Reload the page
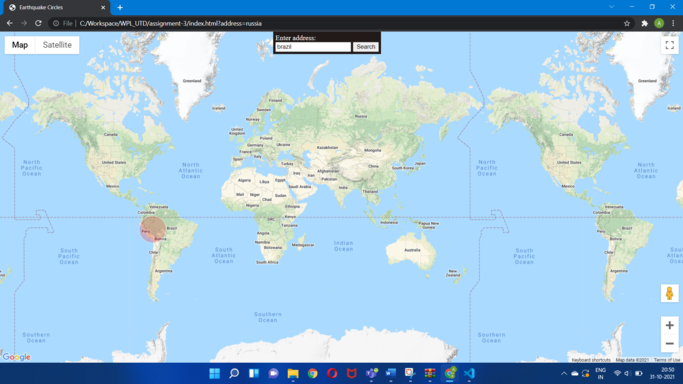Image resolution: width=683 pixels, height=384 pixels. 38,23
